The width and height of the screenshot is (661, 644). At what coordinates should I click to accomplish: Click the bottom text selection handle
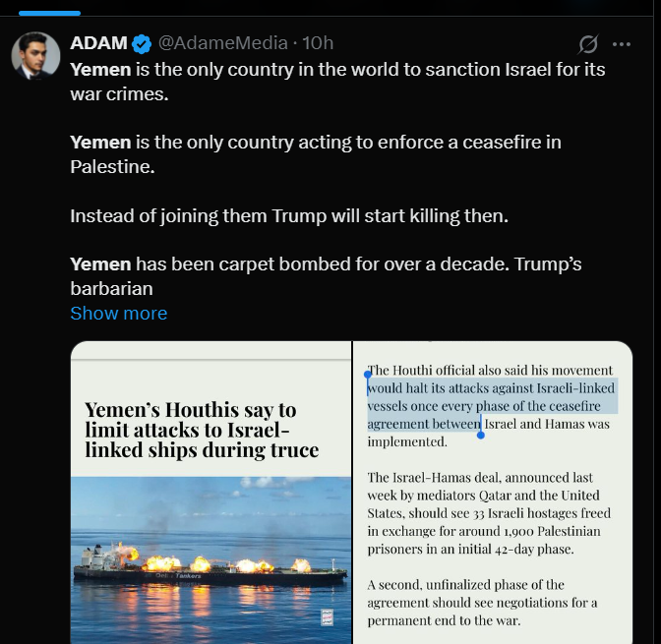coord(480,434)
